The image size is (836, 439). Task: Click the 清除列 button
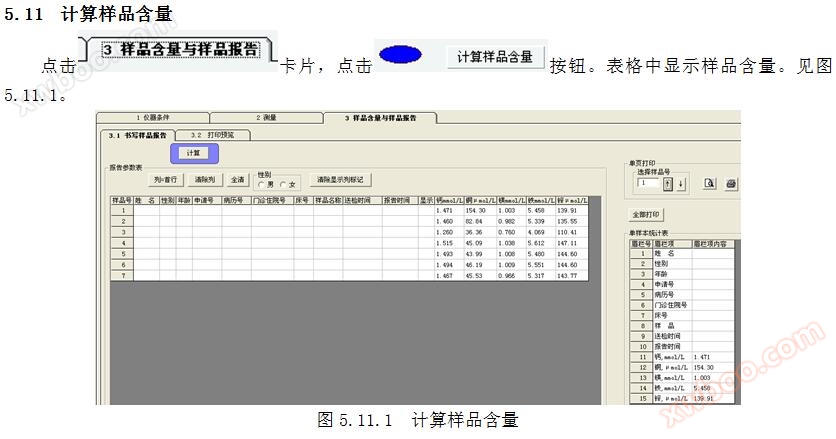coord(205,180)
